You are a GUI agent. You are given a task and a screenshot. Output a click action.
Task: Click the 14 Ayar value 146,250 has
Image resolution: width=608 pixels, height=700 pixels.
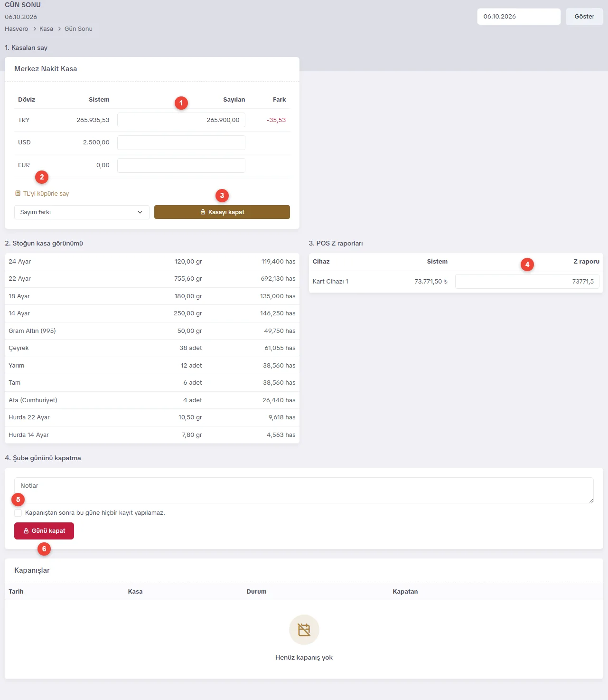click(x=278, y=313)
